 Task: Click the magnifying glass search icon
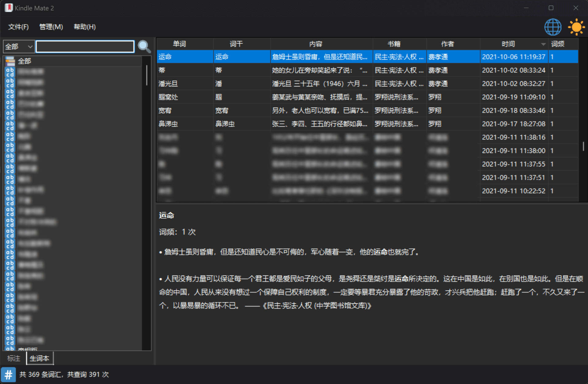click(144, 47)
